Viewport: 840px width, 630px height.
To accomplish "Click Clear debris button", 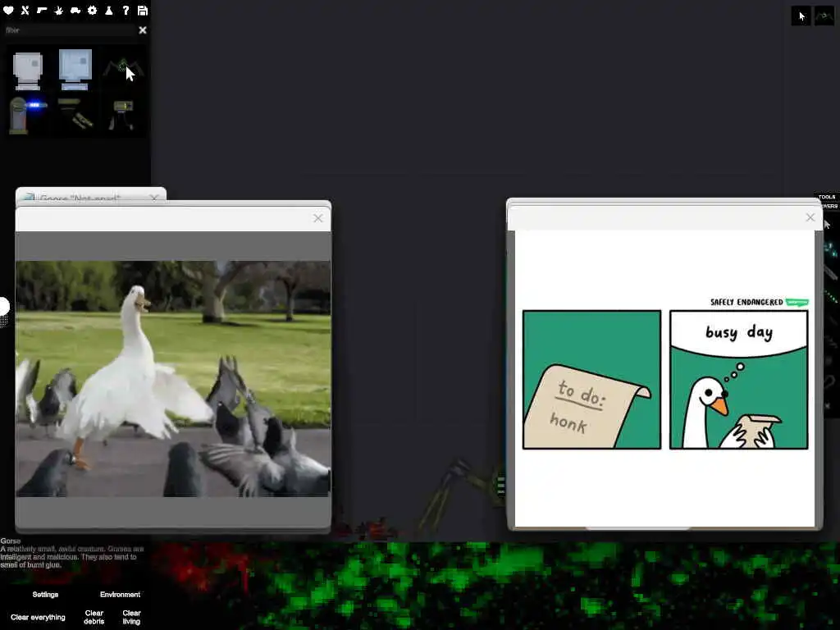I will click(x=94, y=617).
